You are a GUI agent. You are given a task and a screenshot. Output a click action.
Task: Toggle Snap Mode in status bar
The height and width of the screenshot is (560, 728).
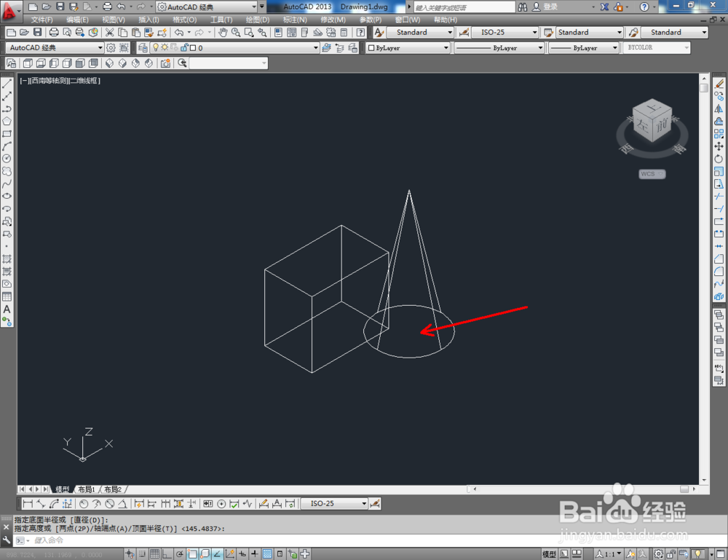click(x=142, y=554)
